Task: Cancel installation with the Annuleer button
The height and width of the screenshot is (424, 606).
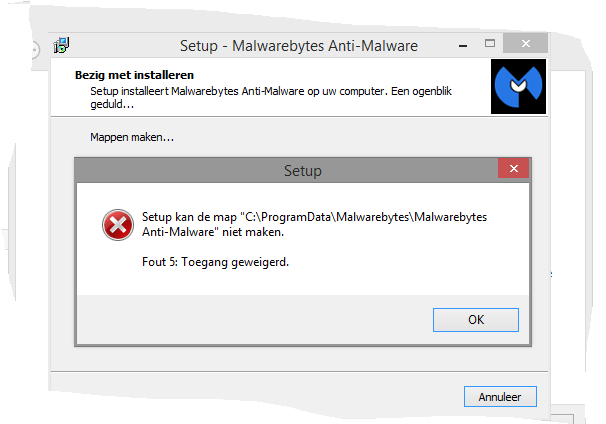Action: [x=500, y=397]
